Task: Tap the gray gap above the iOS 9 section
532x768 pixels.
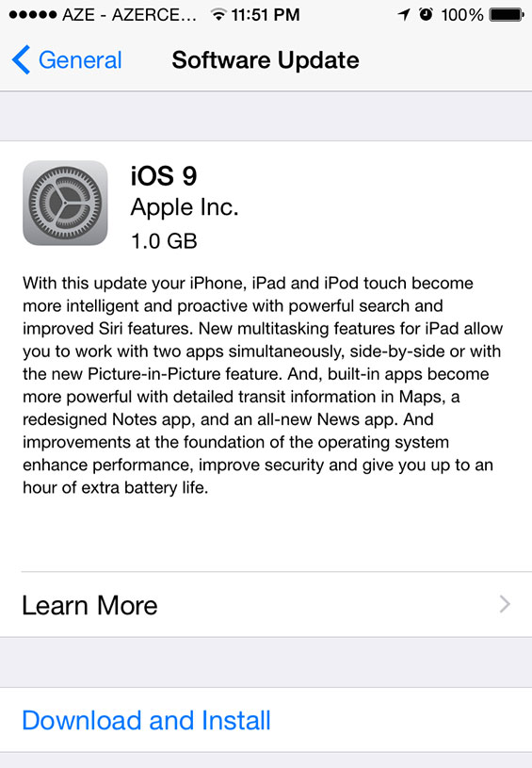Action: click(266, 116)
